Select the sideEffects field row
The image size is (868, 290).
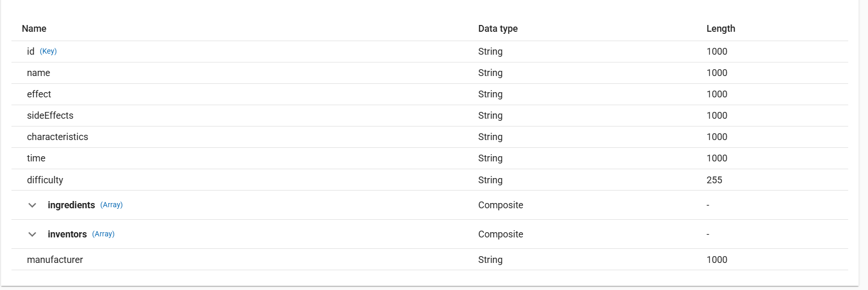(50, 116)
